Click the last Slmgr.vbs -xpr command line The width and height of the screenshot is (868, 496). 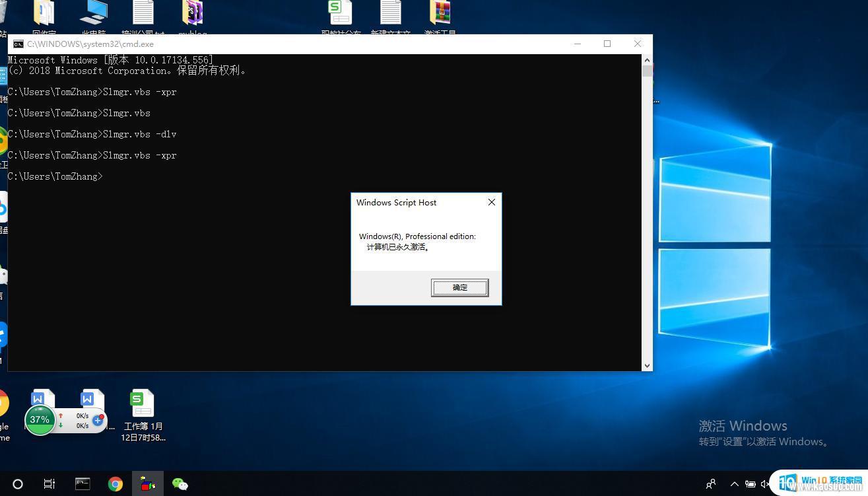[x=92, y=155]
